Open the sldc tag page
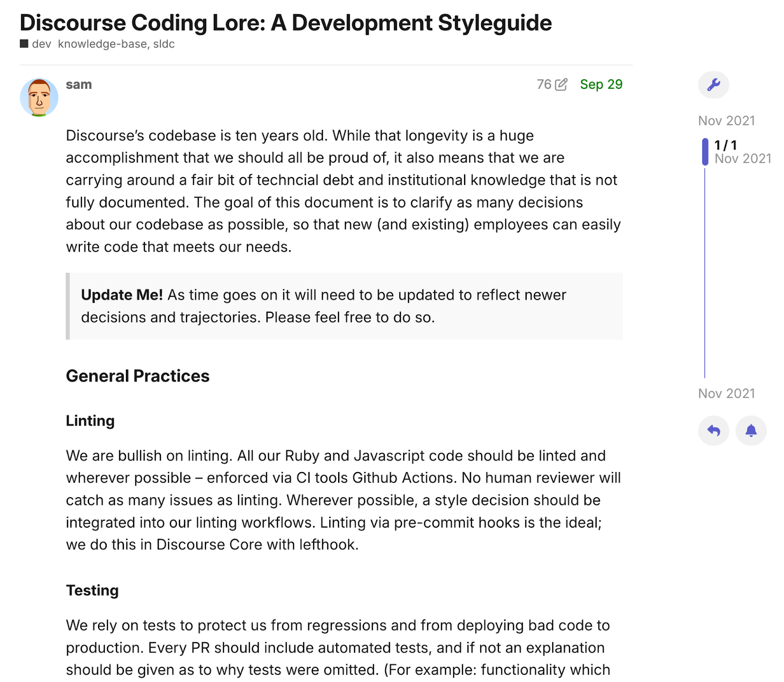 (164, 44)
